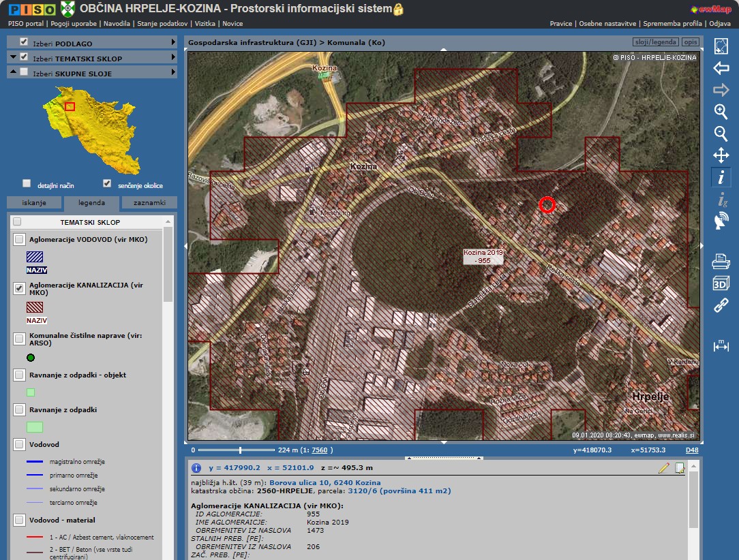Expand the Izberi SKUPNE SLOJE right arrow
The image size is (739, 560).
[174, 72]
